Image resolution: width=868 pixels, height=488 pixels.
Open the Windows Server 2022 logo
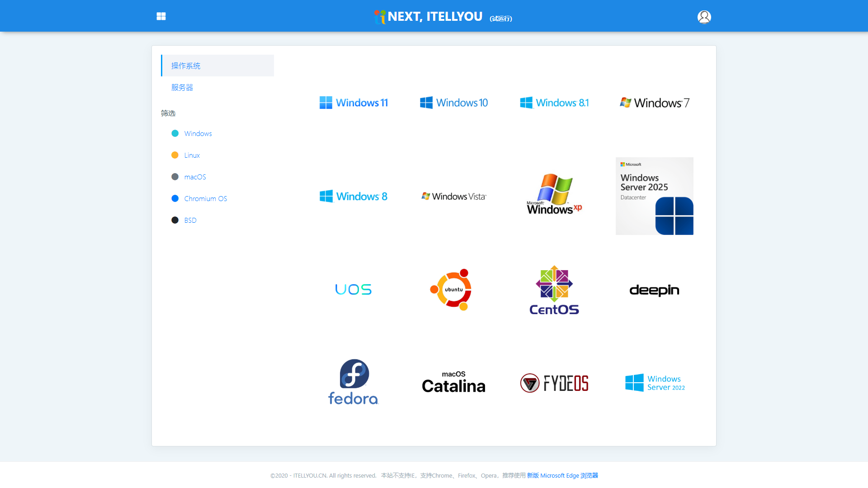click(655, 383)
